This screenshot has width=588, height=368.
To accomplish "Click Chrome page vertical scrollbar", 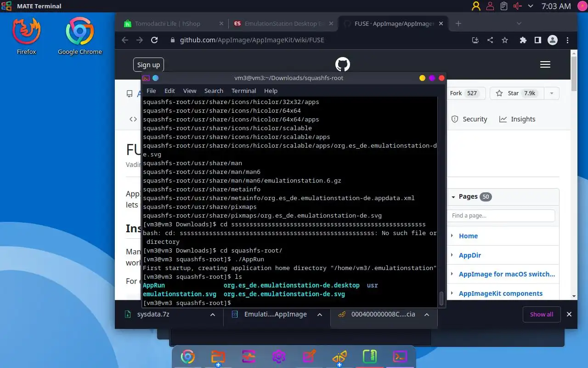I will tap(574, 74).
